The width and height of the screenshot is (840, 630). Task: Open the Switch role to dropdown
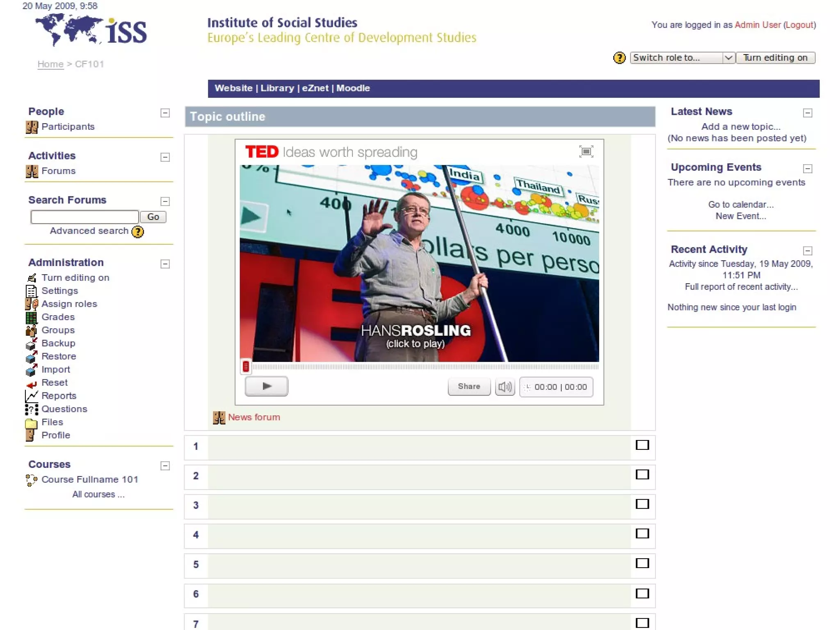[x=682, y=58]
